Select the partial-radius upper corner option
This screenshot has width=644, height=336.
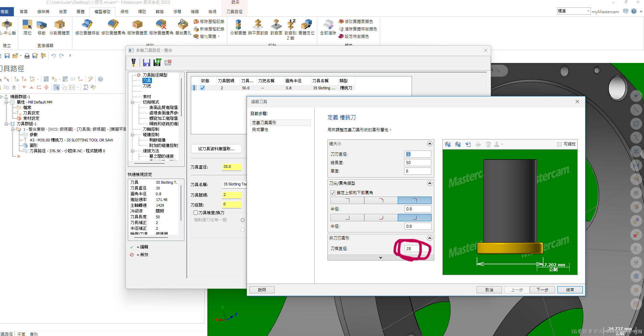click(x=381, y=200)
